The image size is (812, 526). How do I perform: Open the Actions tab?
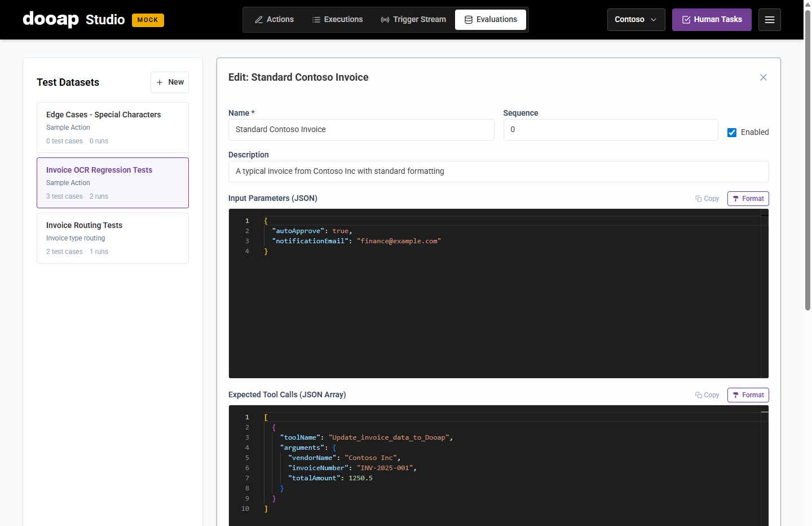pyautogui.click(x=274, y=20)
